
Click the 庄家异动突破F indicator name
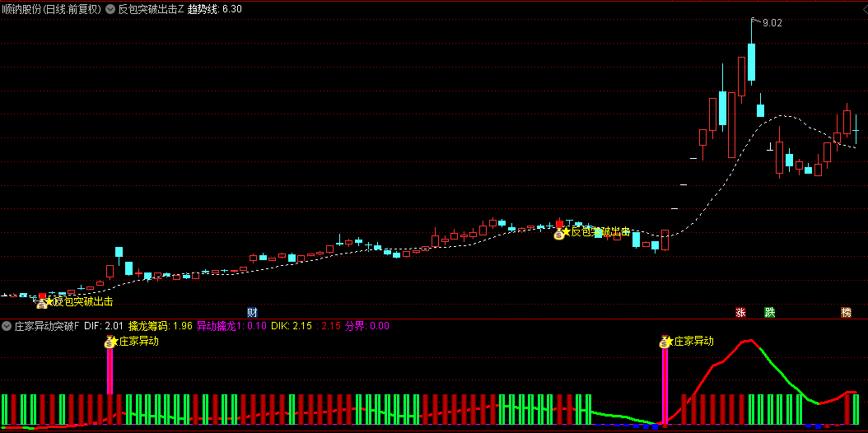coord(47,326)
